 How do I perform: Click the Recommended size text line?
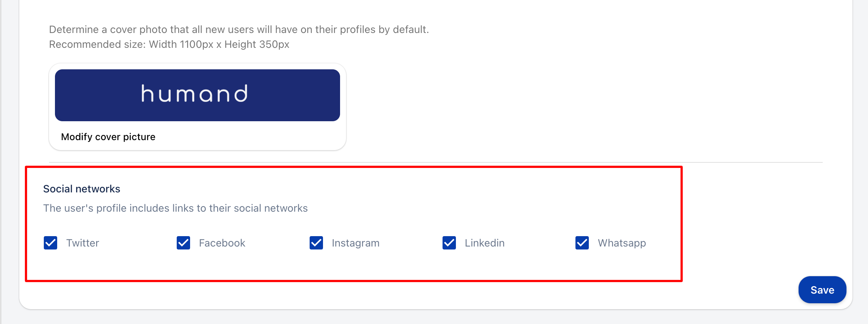point(169,44)
